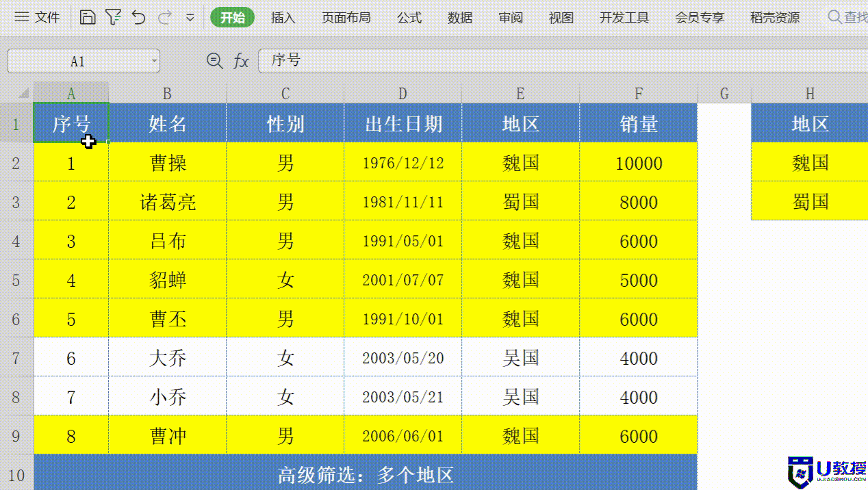The height and width of the screenshot is (490, 868).
Task: Click the date cell 1976/12/12
Action: 403,162
